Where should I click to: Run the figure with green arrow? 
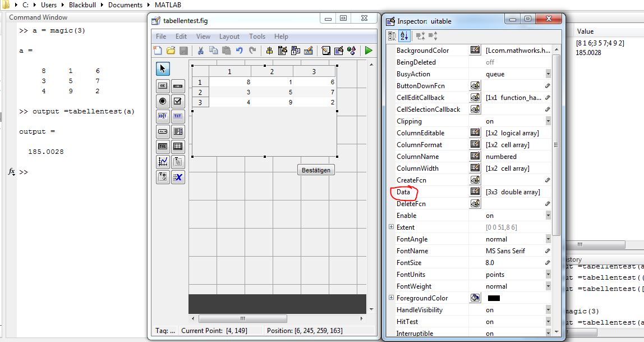click(x=368, y=51)
